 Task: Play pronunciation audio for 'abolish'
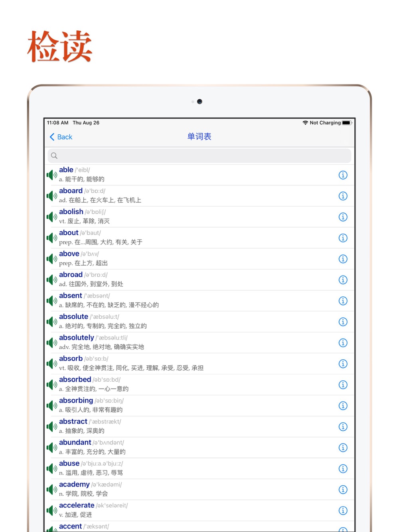[x=51, y=217]
